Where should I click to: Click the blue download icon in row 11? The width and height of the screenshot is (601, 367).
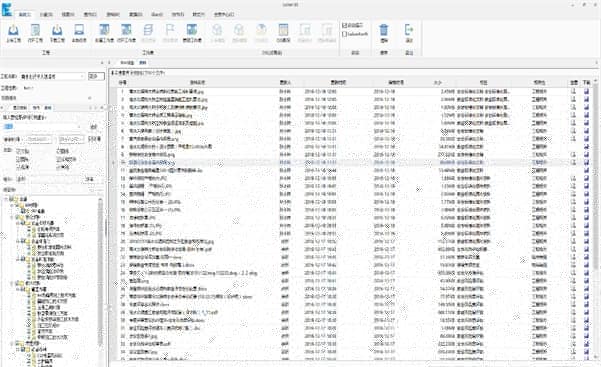pyautogui.click(x=586, y=170)
